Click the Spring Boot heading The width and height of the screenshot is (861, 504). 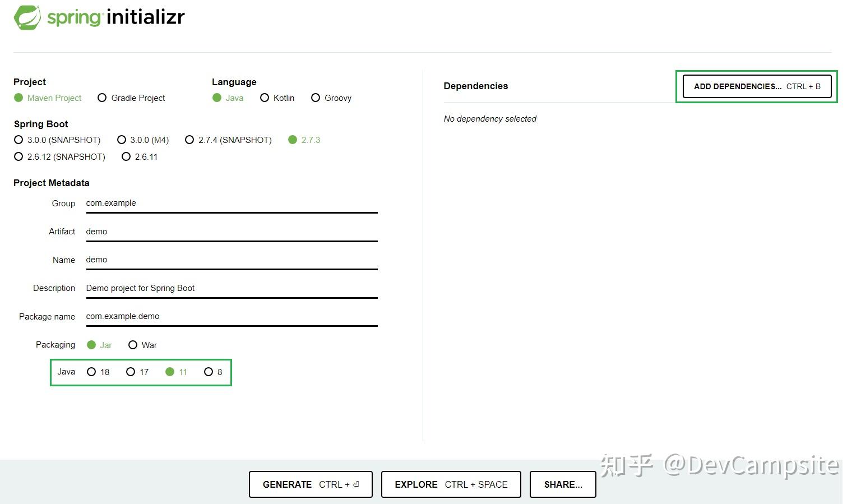point(41,124)
